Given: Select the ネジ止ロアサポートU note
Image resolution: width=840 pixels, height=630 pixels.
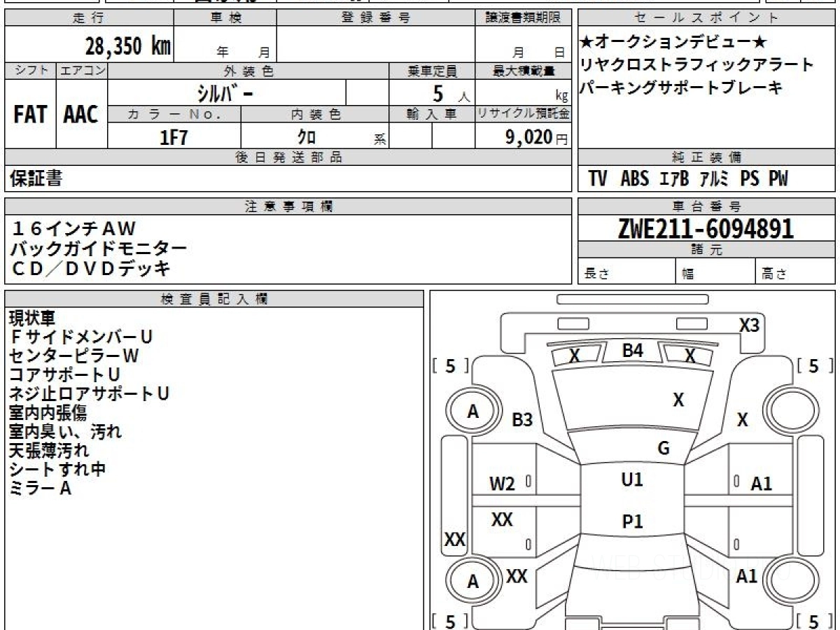Looking at the screenshot, I should (89, 394).
